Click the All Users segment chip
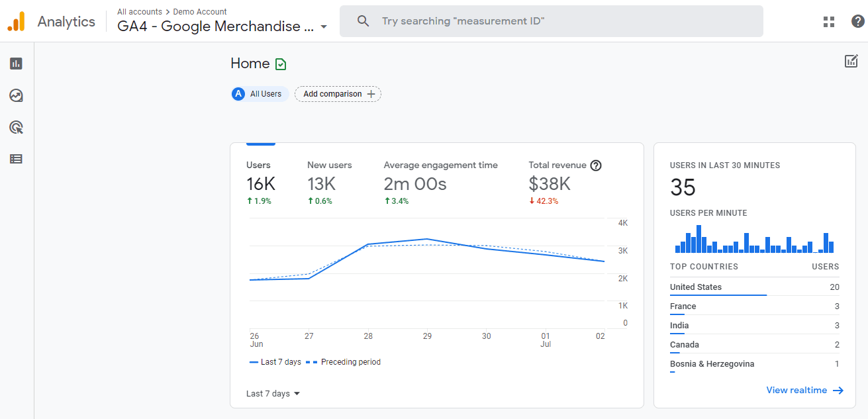The height and width of the screenshot is (419, 868). [x=260, y=94]
